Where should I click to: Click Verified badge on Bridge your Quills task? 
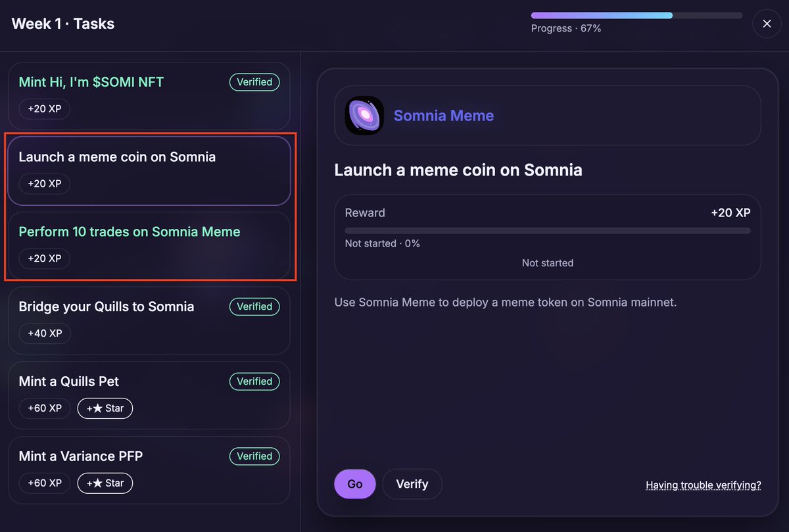coord(254,306)
